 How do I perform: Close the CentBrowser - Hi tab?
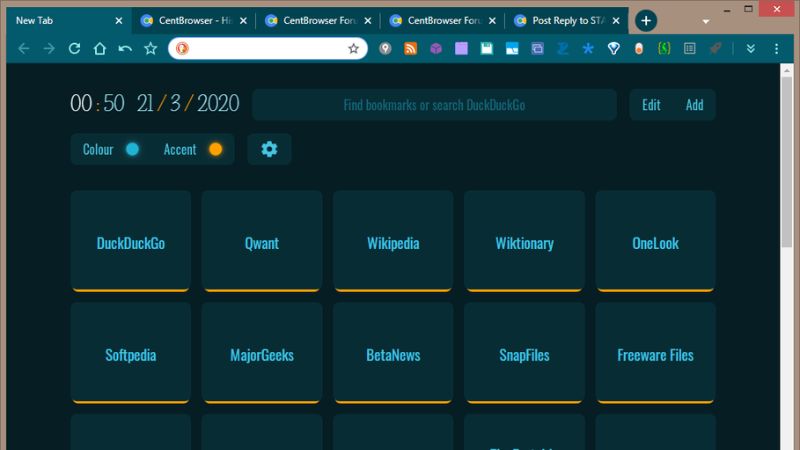pyautogui.click(x=243, y=21)
